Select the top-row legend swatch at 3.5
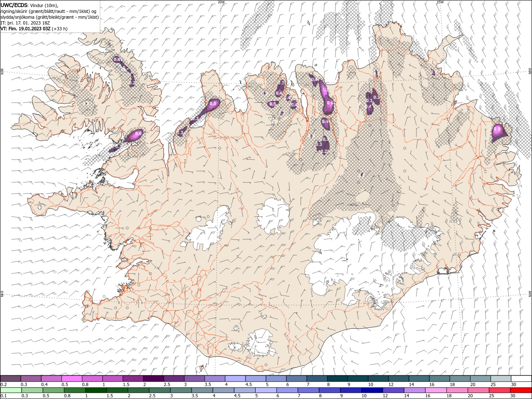Screen dimensions: 532x399 214,378
